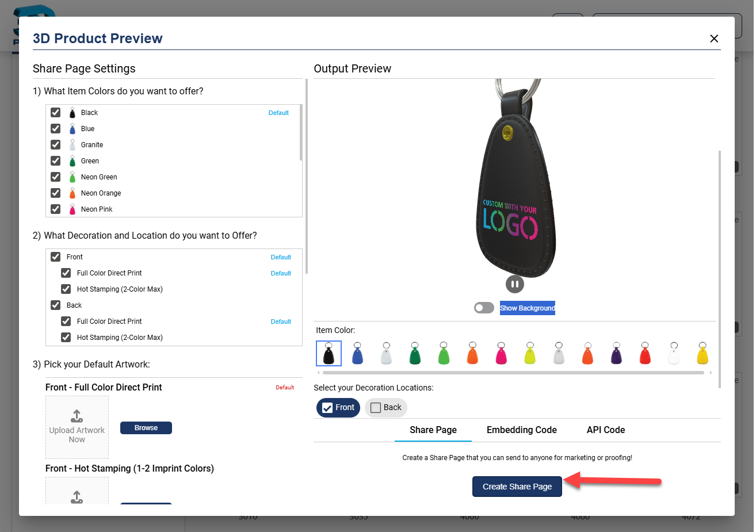This screenshot has width=756, height=532.
Task: Click the Upload Artwork Now drop area
Action: (77, 427)
